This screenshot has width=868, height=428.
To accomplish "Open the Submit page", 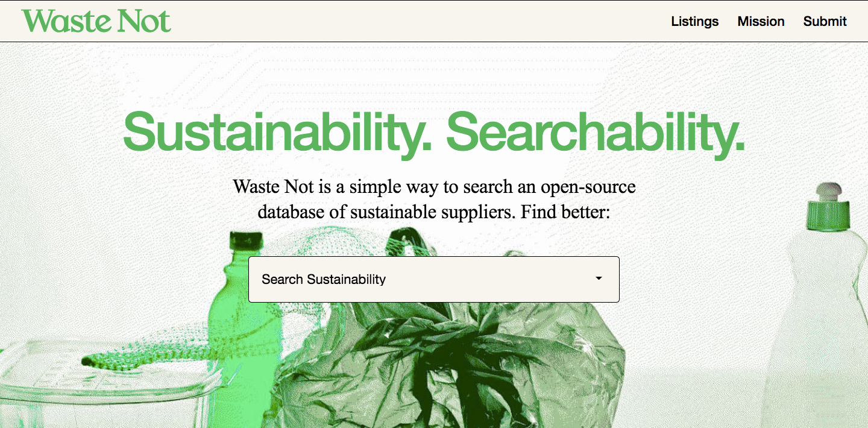I will 825,22.
